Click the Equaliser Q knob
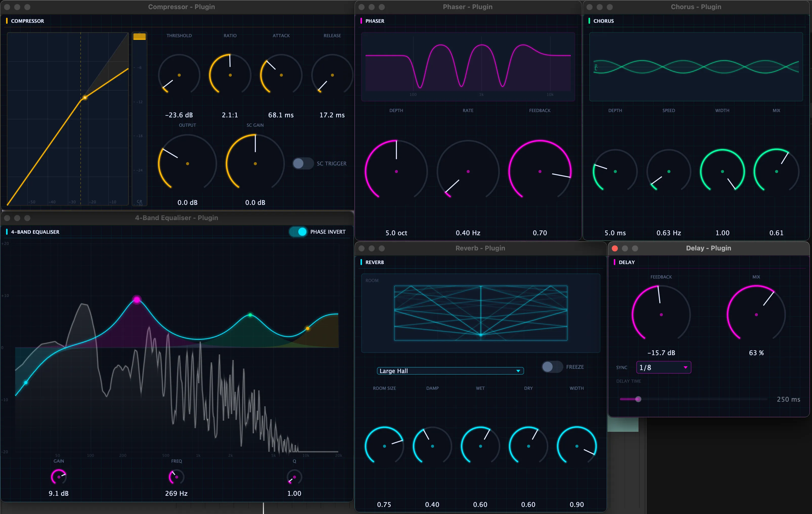Screen dimensions: 812x514 (x=294, y=477)
